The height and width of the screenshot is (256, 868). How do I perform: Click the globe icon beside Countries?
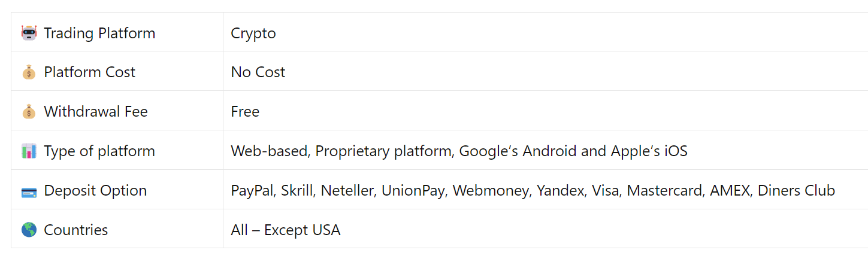coord(29,230)
